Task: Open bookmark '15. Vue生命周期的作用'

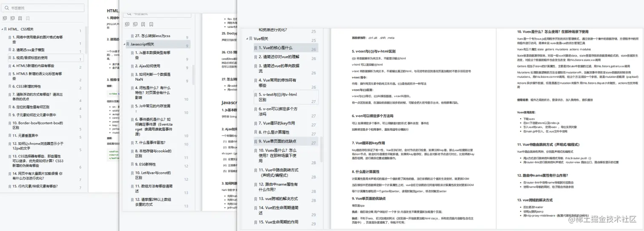Action: [279, 222]
